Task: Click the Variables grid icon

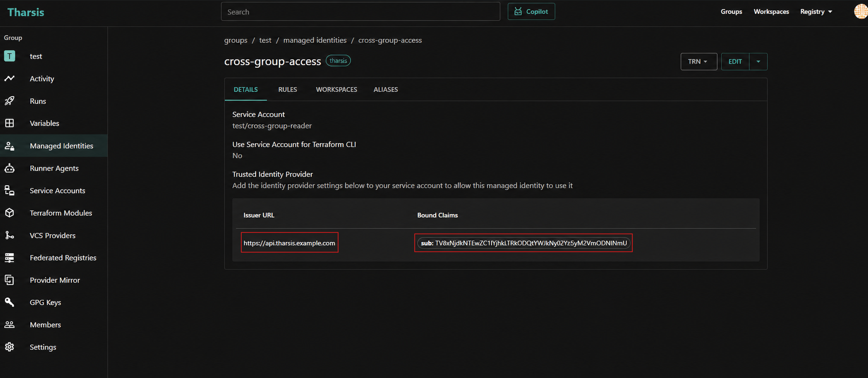Action: pos(10,123)
